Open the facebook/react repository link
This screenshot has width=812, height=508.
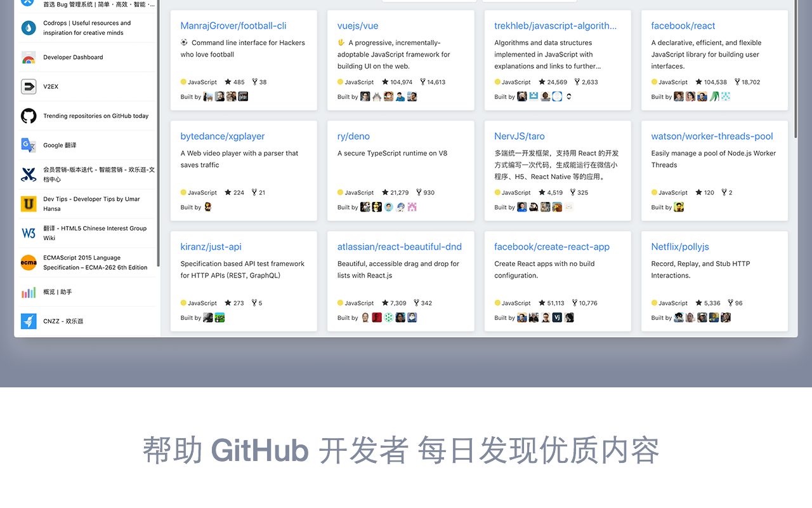[x=683, y=25]
